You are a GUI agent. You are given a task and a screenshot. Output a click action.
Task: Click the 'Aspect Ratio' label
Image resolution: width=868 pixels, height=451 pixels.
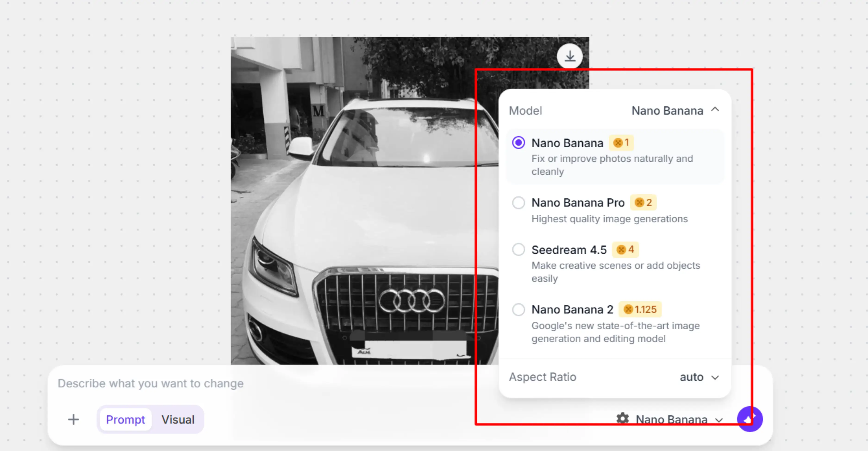543,377
